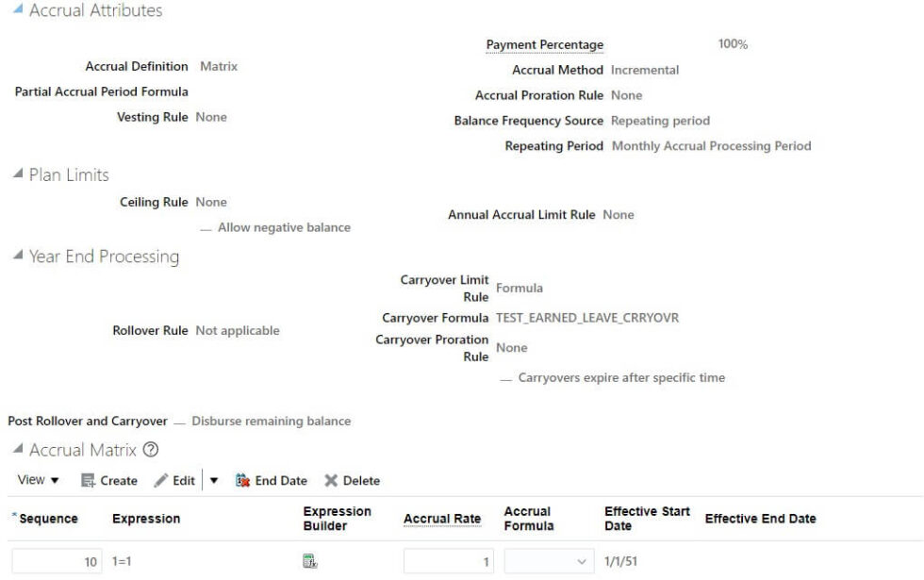Viewport: 924px width, 580px height.
Task: Click the Create icon in Accrual Matrix toolbar
Action: [109, 480]
